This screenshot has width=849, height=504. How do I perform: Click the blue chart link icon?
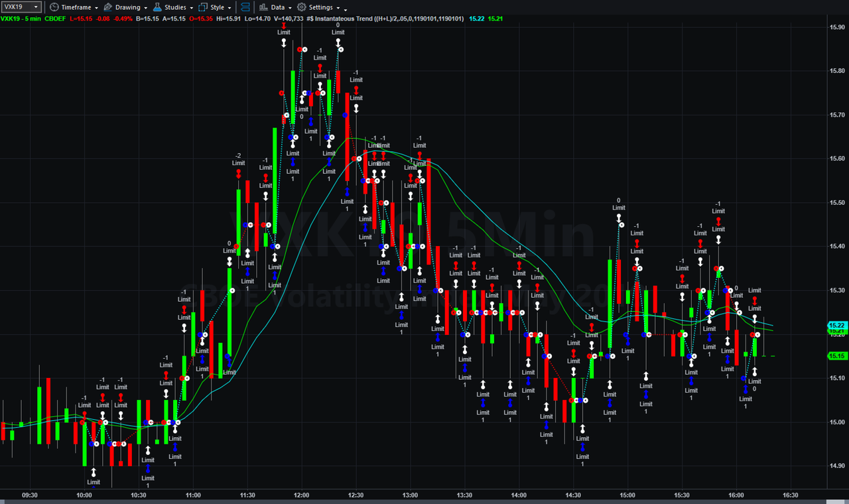(x=245, y=7)
